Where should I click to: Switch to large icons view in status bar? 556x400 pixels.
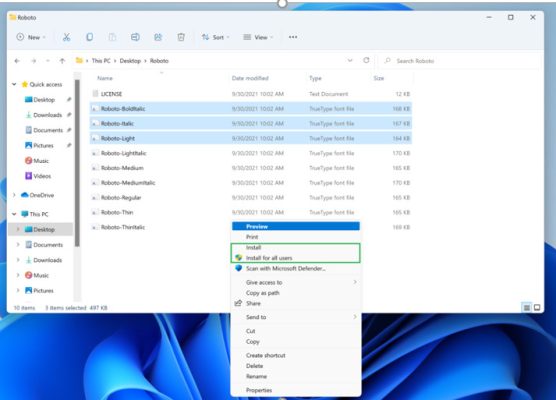[537, 307]
